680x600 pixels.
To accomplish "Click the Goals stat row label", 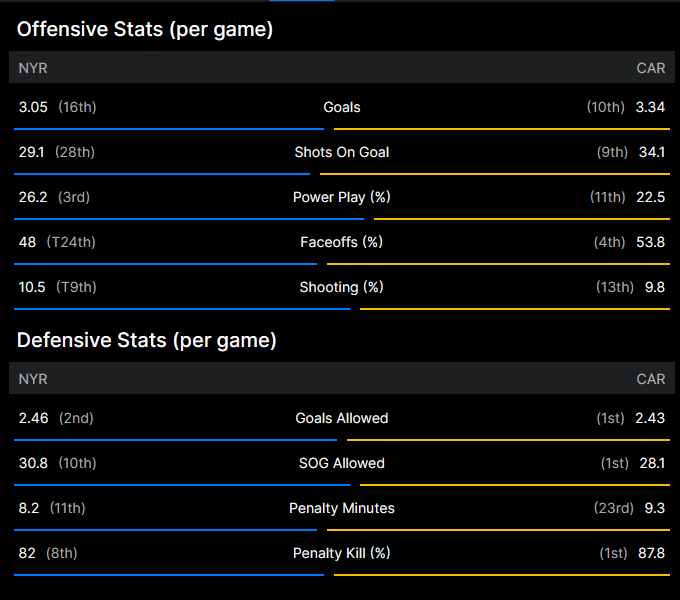I will (342, 107).
